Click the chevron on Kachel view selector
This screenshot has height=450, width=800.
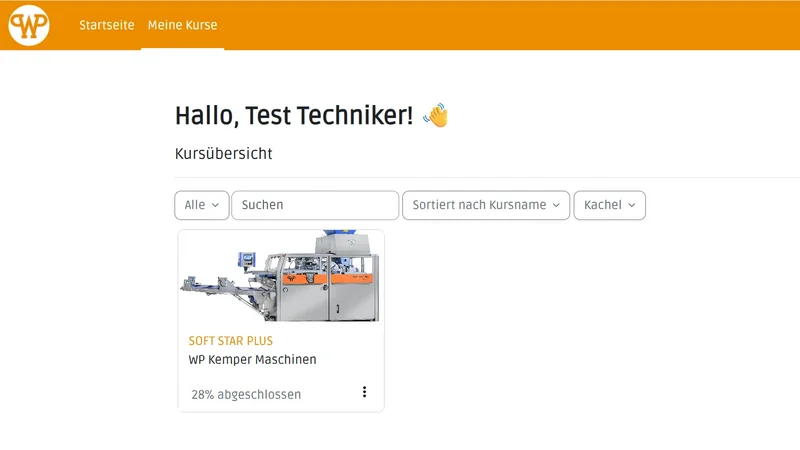632,205
